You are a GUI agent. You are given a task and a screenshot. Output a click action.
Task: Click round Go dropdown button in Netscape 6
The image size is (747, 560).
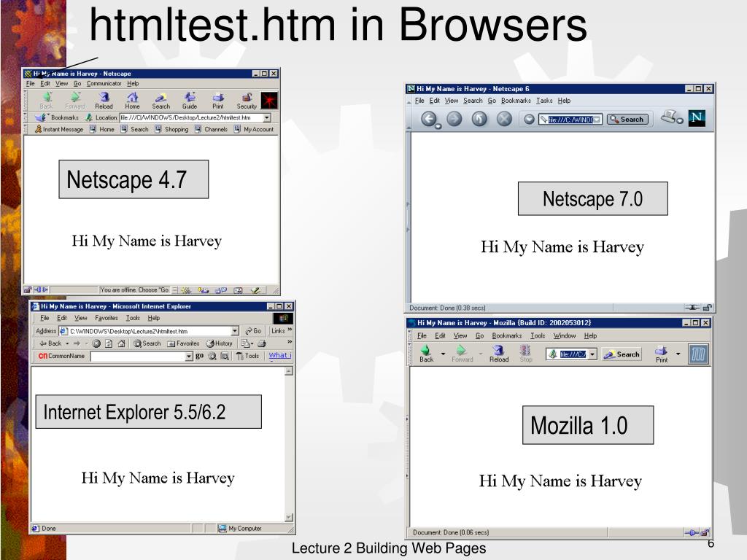(529, 119)
